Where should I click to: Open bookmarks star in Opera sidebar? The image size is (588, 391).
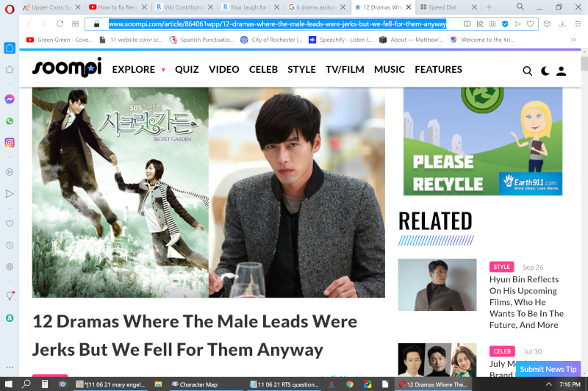point(10,69)
